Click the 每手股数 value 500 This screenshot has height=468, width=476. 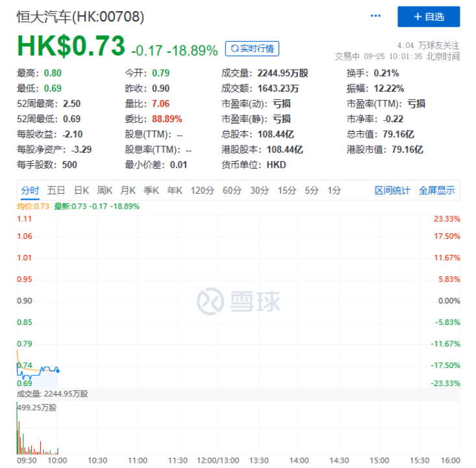pos(69,164)
